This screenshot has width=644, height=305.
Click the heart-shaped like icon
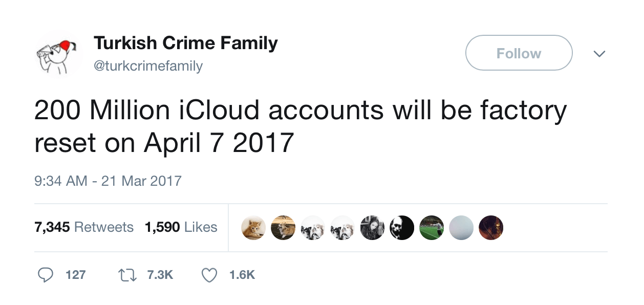click(x=209, y=275)
